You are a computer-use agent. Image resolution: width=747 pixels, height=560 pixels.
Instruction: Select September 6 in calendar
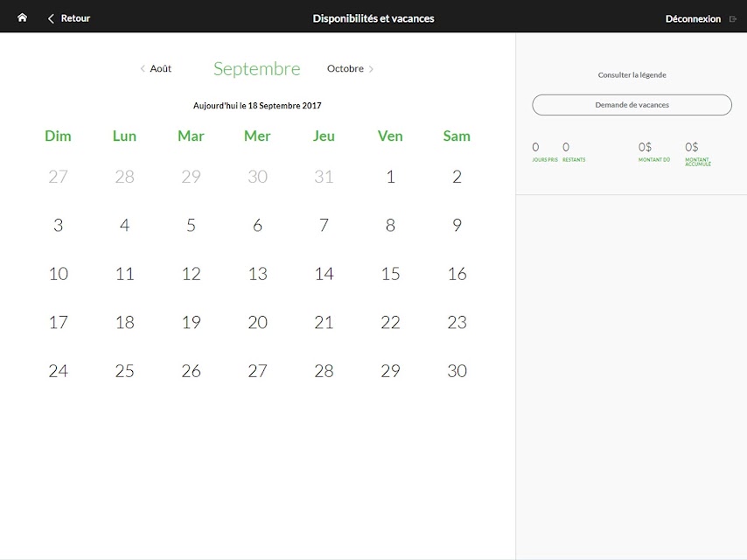pyautogui.click(x=257, y=225)
